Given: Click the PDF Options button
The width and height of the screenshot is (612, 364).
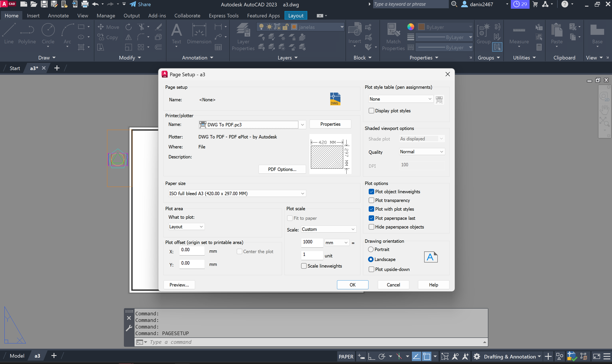Looking at the screenshot, I should coord(282,169).
